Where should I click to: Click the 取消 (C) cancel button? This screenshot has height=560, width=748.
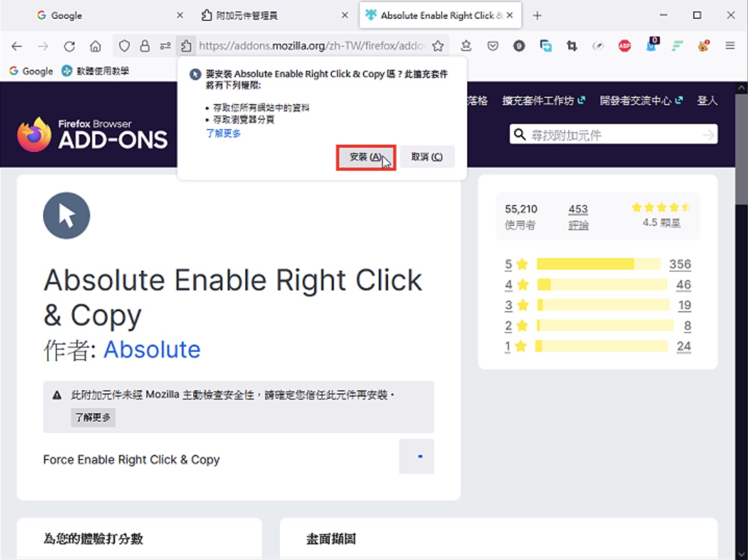pyautogui.click(x=427, y=157)
